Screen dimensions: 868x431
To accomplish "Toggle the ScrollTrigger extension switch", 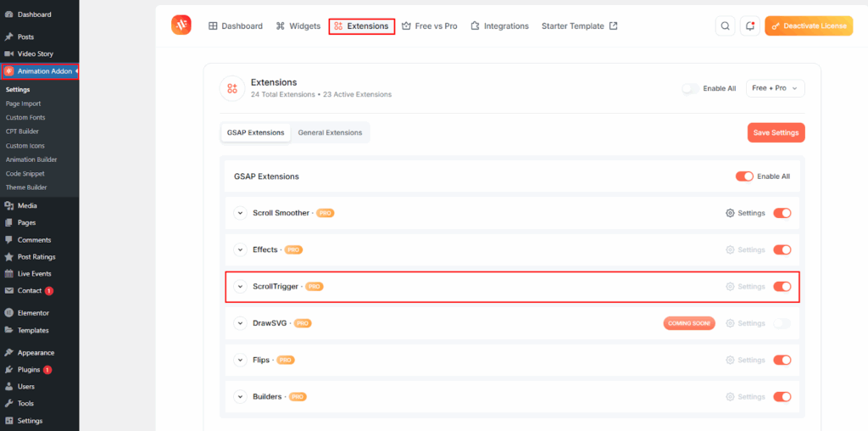I will click(782, 287).
